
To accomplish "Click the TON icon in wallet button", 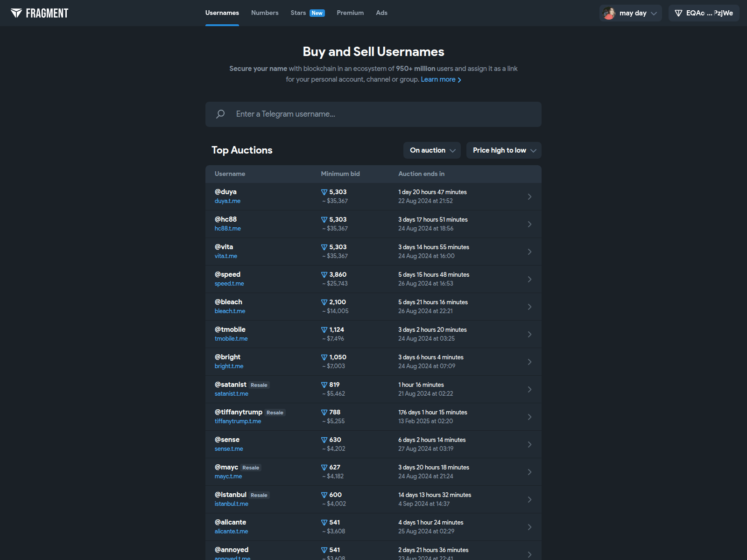I will coord(678,13).
